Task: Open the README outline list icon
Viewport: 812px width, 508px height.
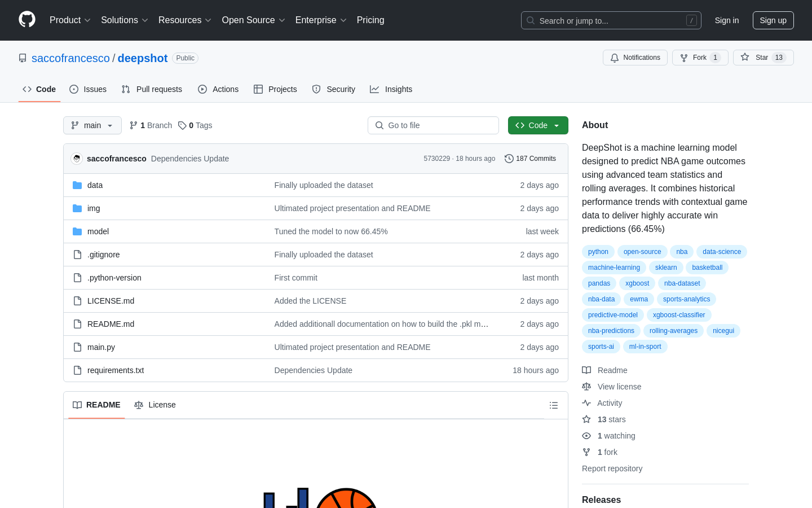Action: coord(554,405)
